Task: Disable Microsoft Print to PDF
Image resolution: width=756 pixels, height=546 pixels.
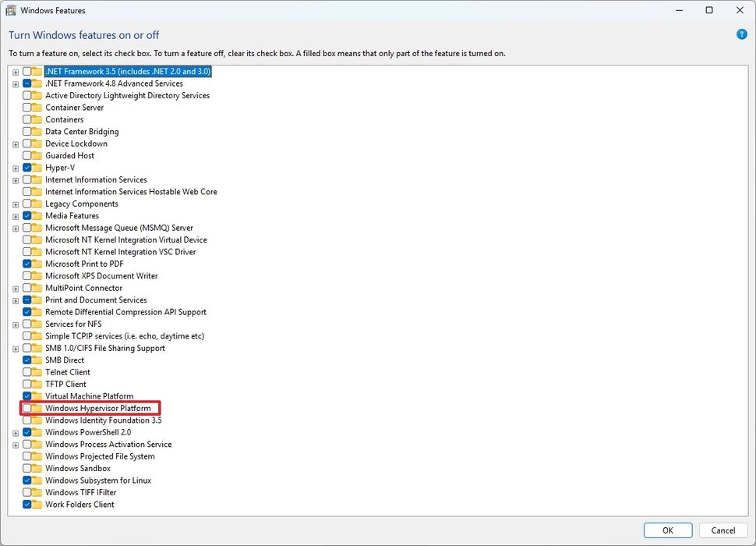Action: pyautogui.click(x=26, y=264)
